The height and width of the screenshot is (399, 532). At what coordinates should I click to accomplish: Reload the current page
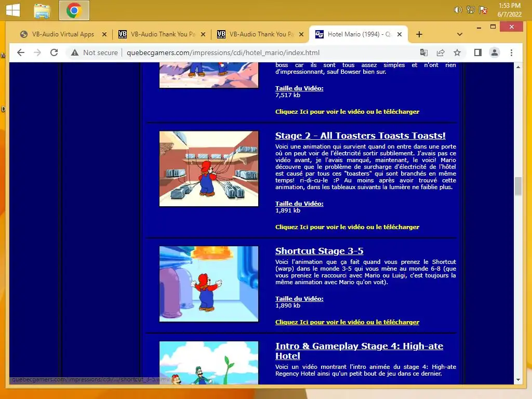[x=54, y=52]
